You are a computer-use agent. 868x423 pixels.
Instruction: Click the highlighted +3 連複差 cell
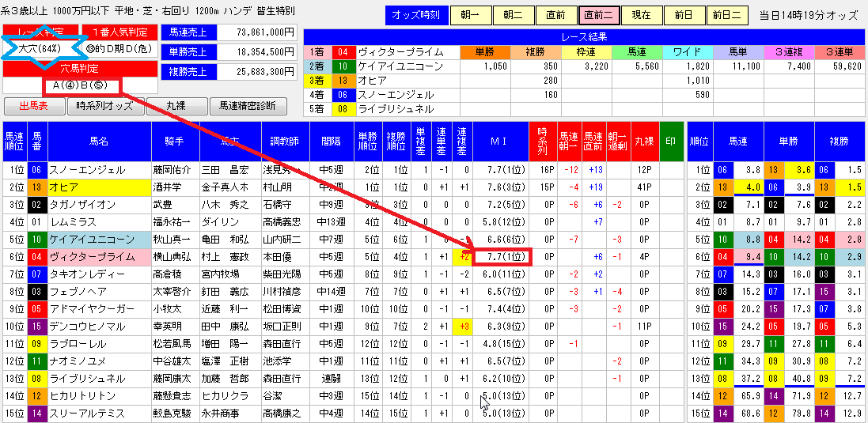coord(462,327)
